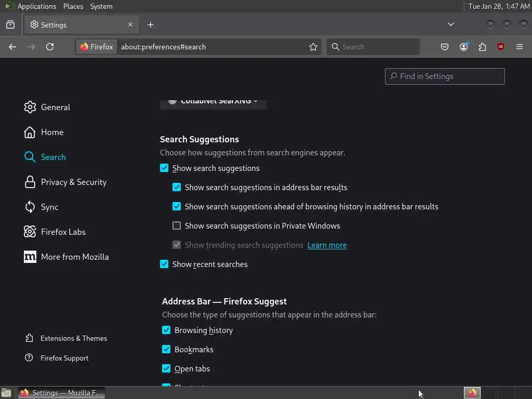Click the Learn more link

pyautogui.click(x=327, y=245)
